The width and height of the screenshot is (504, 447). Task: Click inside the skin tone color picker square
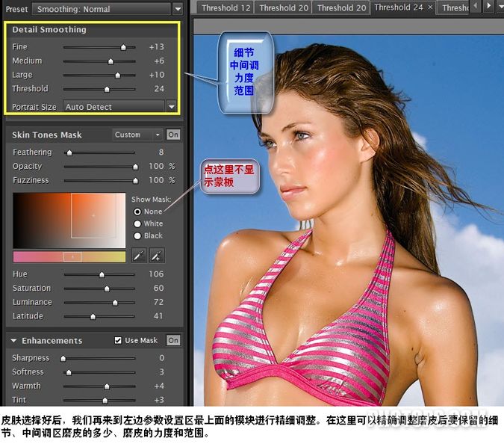click(x=69, y=221)
